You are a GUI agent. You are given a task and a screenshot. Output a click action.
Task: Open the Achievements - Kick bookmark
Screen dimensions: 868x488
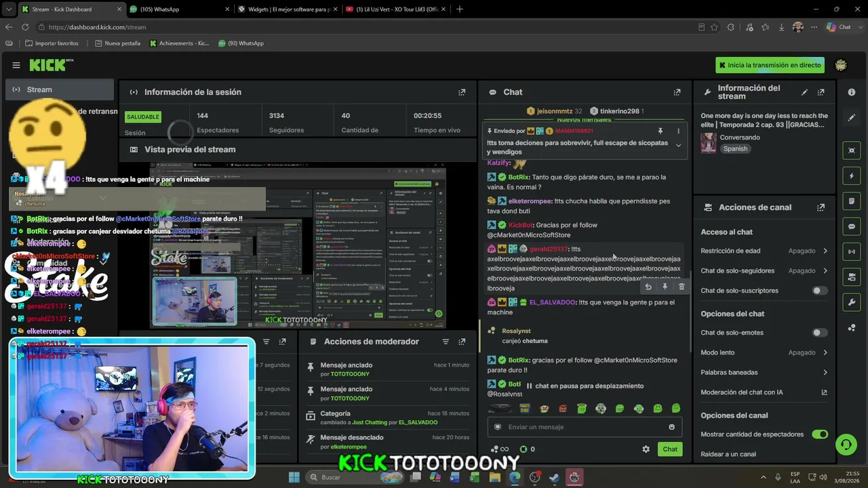(x=179, y=43)
